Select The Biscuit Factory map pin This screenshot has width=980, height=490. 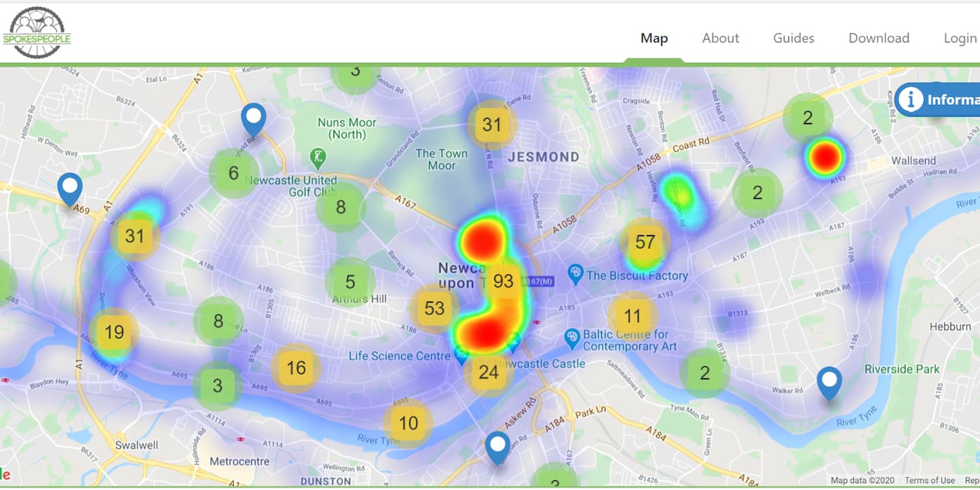(x=575, y=272)
